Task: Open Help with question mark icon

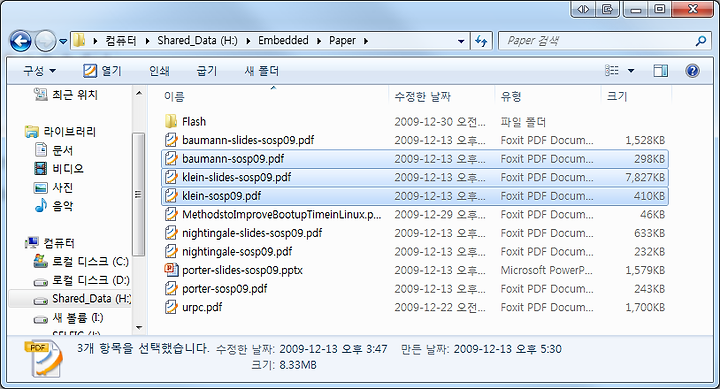Action: (692, 70)
